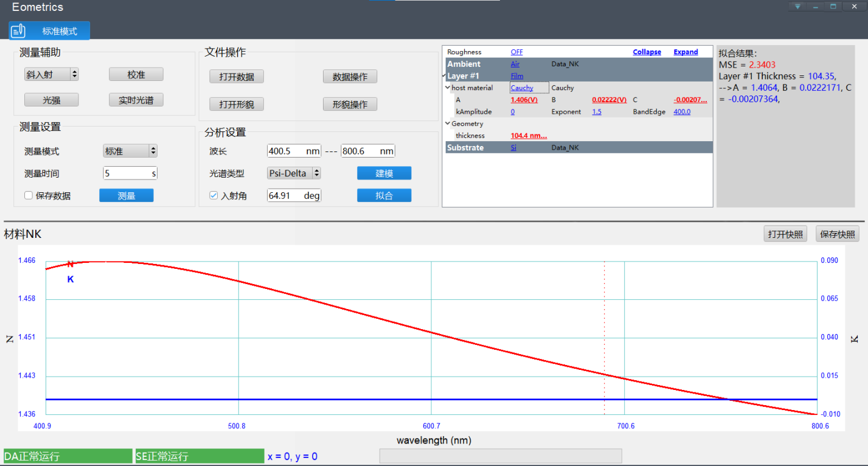This screenshot has width=868, height=466.
Task: Click parameter B value 0.02222(V)
Action: [x=609, y=100]
